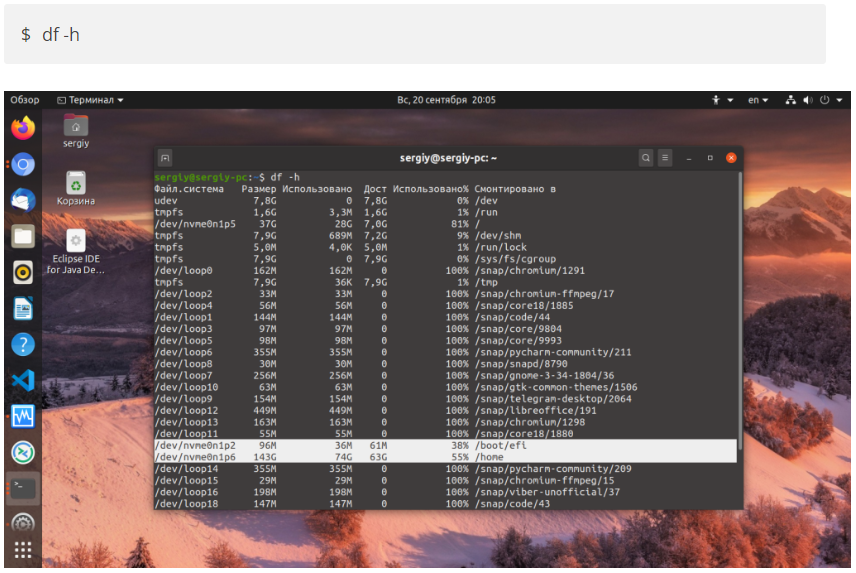Click the /dev/nvme0n1p2 highlighted row
Screen dimensions: 856x573
tap(445, 445)
